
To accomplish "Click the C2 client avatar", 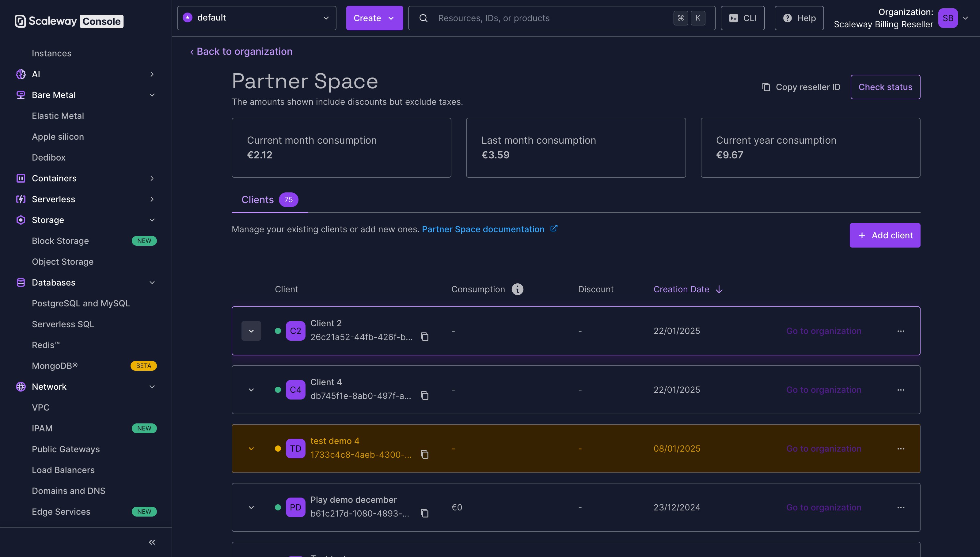I will point(295,331).
